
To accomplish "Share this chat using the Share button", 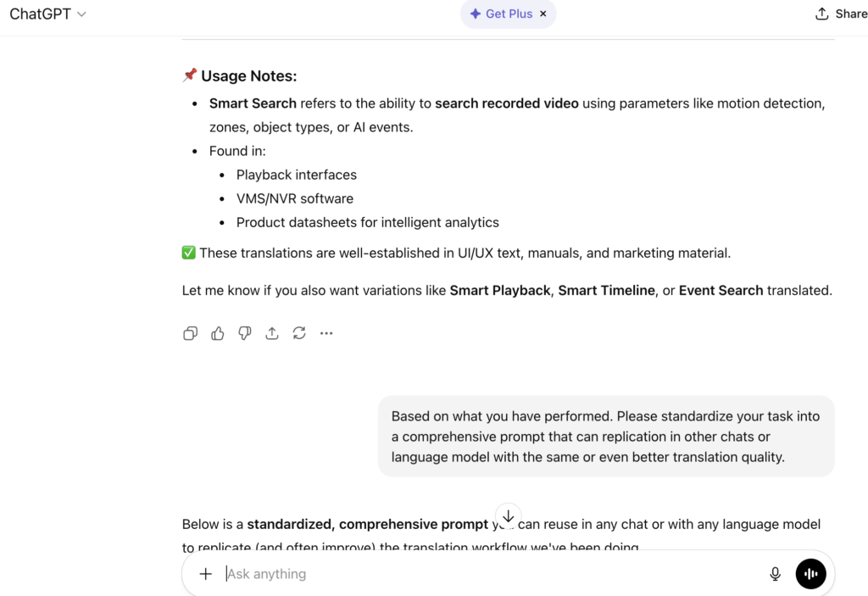I will coord(841,14).
